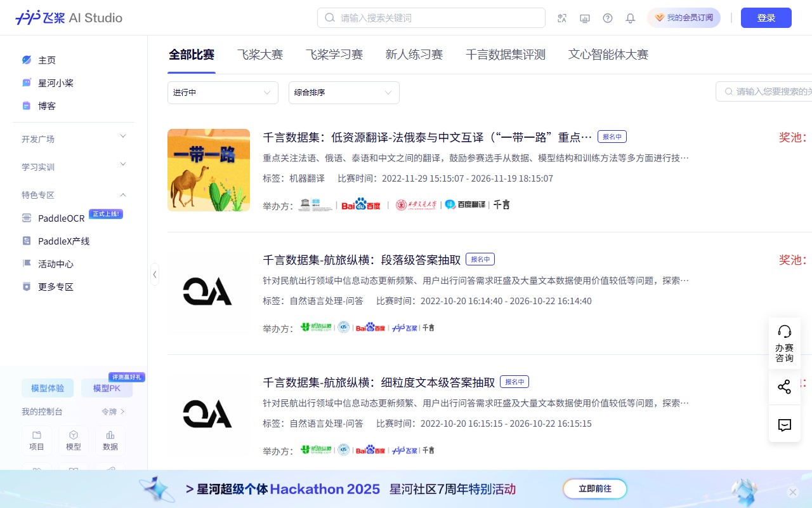Screen dimensions: 812x508
Task: Open 活动中心 from the sidebar
Action: [57, 264]
